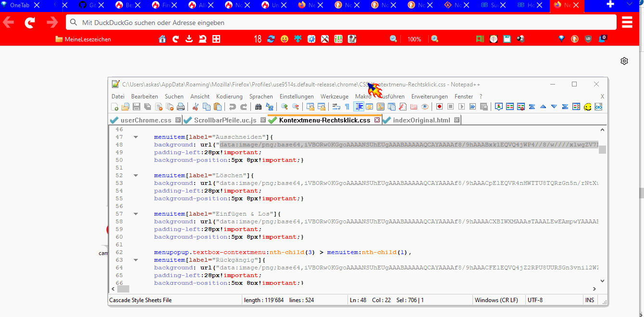Collapse the fold marker at line 47
Image resolution: width=644 pixels, height=317 pixels.
coord(136,137)
